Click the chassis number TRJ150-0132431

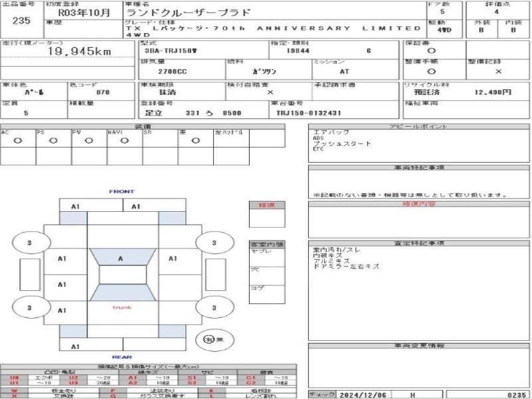(309, 113)
